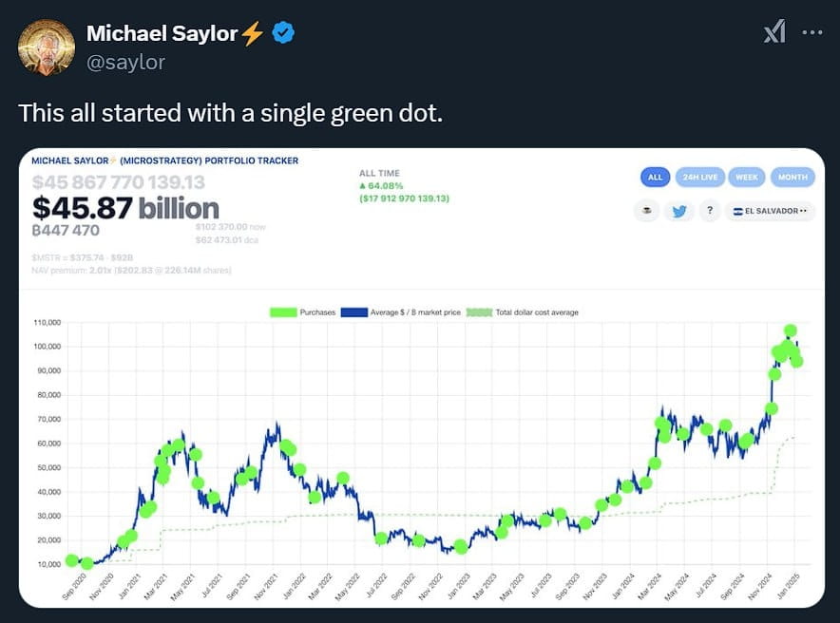Click the blue verified badge
The height and width of the screenshot is (623, 840).
pos(283,33)
